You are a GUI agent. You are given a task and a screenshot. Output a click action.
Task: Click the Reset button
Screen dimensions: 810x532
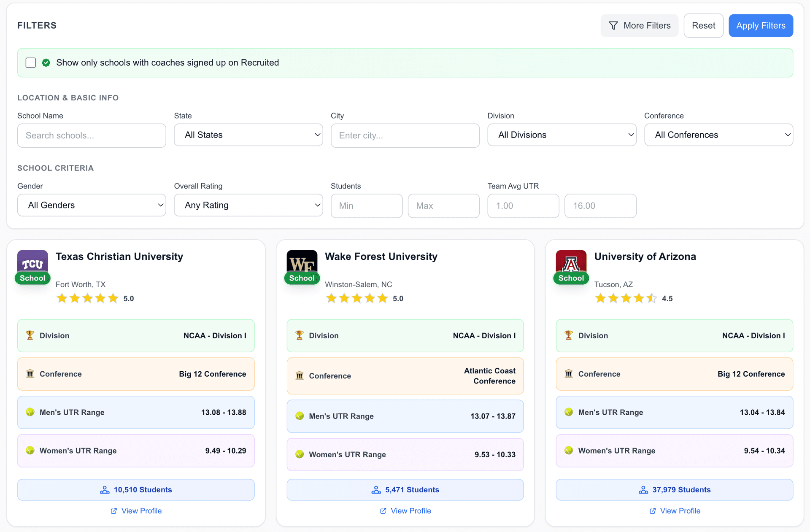[703, 26]
